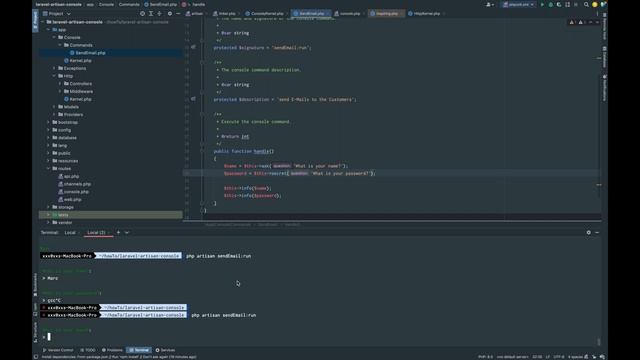Expand the config folder
This screenshot has width=640, height=360.
pos(49,130)
